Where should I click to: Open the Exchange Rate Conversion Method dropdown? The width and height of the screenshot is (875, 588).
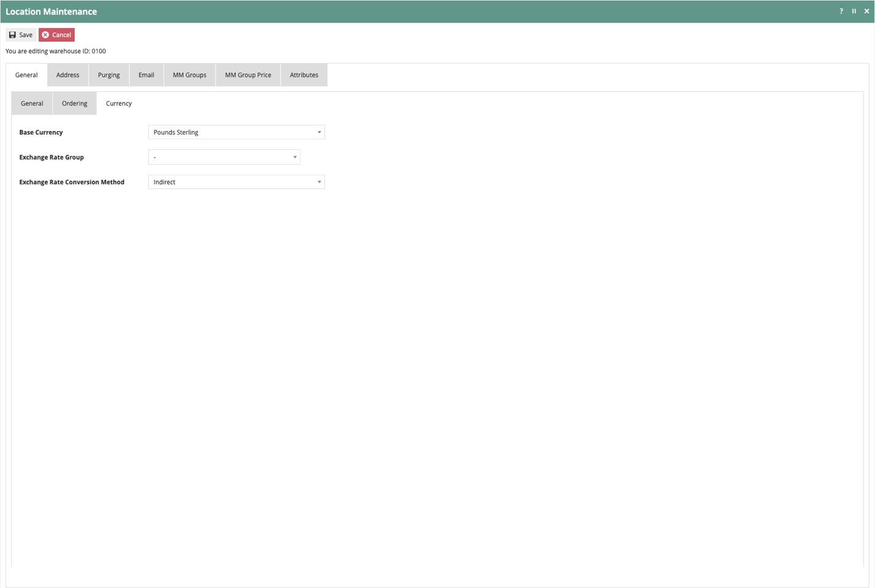[x=236, y=182]
